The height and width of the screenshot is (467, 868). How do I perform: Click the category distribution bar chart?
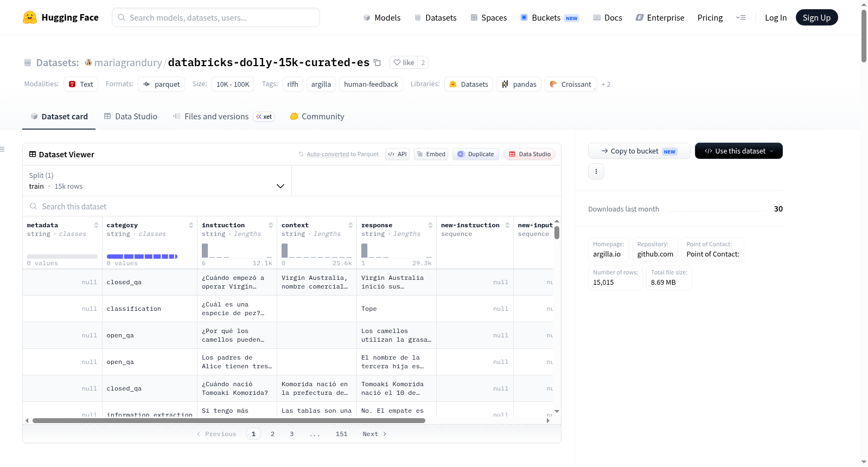click(142, 256)
